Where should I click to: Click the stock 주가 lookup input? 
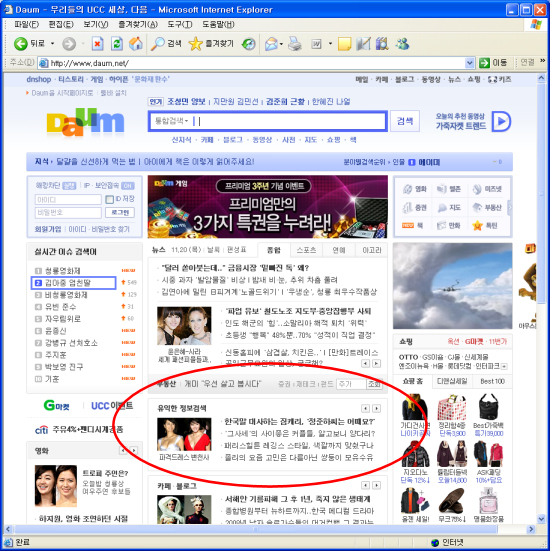coord(351,384)
